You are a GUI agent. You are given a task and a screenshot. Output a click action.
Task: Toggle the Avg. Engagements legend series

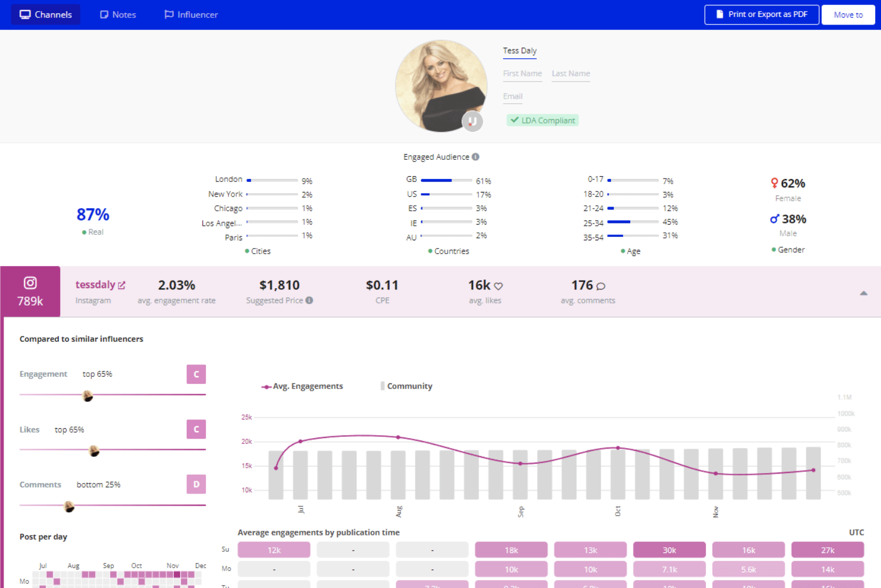click(x=302, y=386)
